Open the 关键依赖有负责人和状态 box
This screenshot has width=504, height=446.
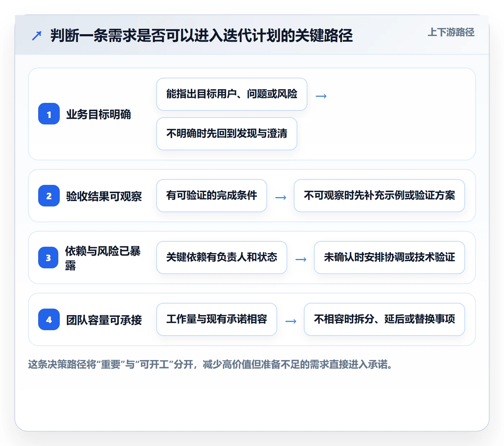(x=222, y=258)
